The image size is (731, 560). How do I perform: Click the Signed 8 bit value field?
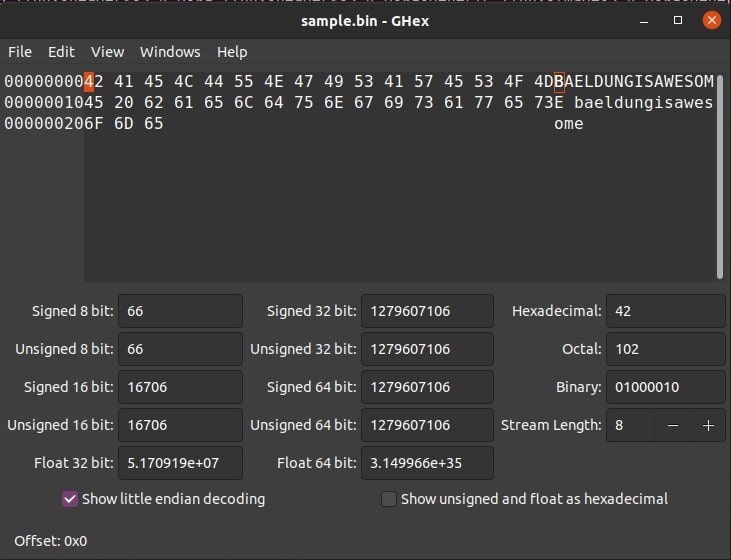point(180,311)
